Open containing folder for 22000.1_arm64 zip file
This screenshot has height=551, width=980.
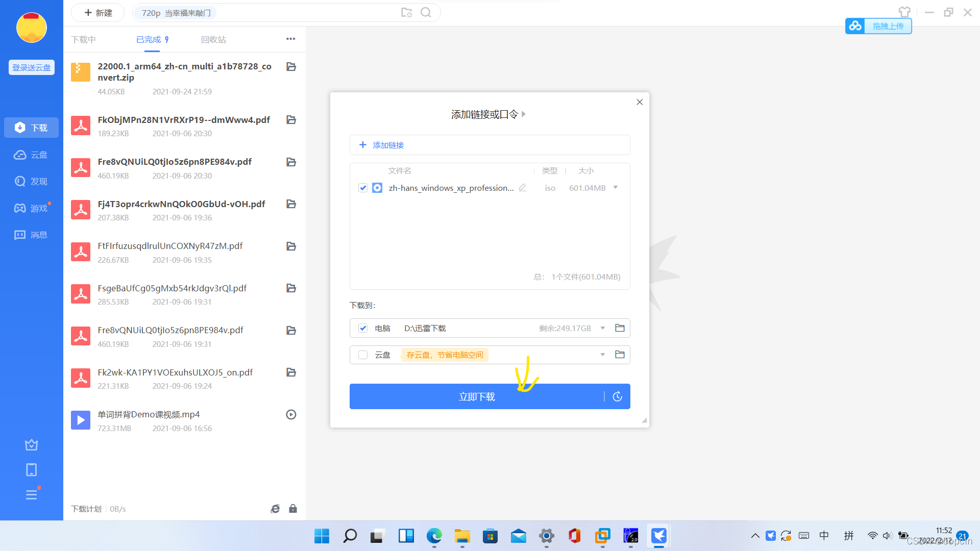tap(291, 67)
